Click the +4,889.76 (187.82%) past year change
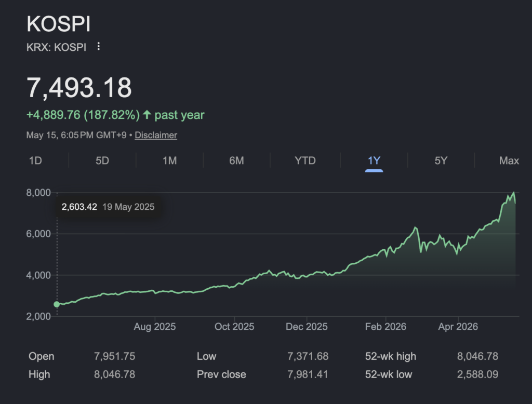Screen dimensions: 532x404 coord(115,115)
